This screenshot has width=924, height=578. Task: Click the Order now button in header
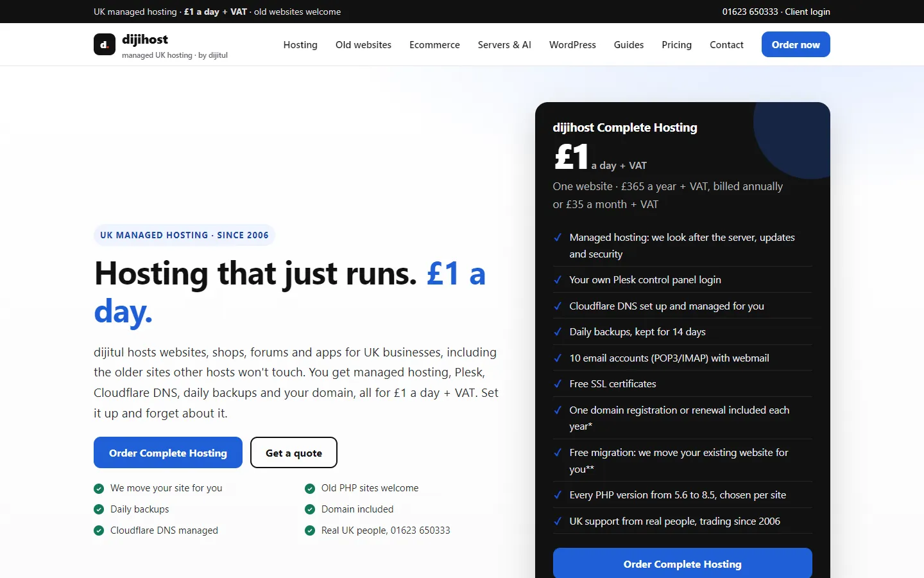pyautogui.click(x=796, y=44)
